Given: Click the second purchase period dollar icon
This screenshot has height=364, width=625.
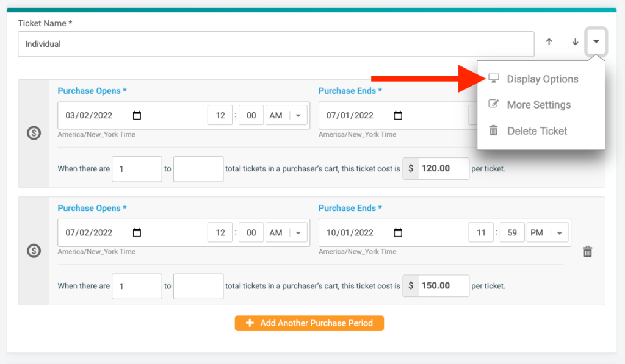Looking at the screenshot, I should pyautogui.click(x=34, y=251).
